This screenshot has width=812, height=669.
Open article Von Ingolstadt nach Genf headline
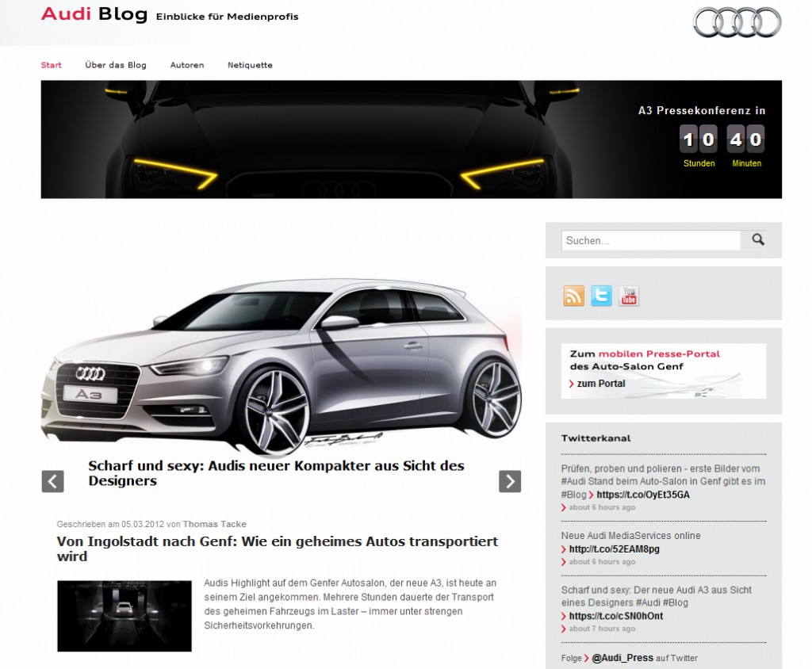[277, 549]
